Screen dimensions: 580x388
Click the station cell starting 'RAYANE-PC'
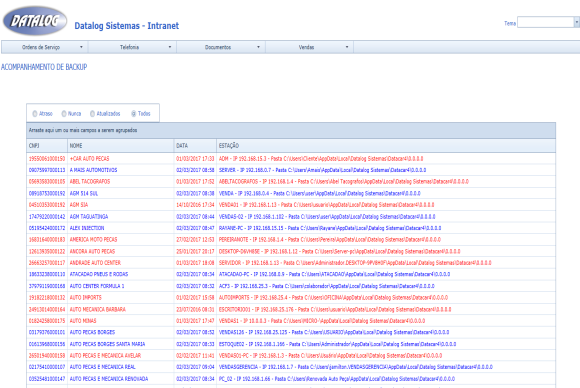coord(386,228)
